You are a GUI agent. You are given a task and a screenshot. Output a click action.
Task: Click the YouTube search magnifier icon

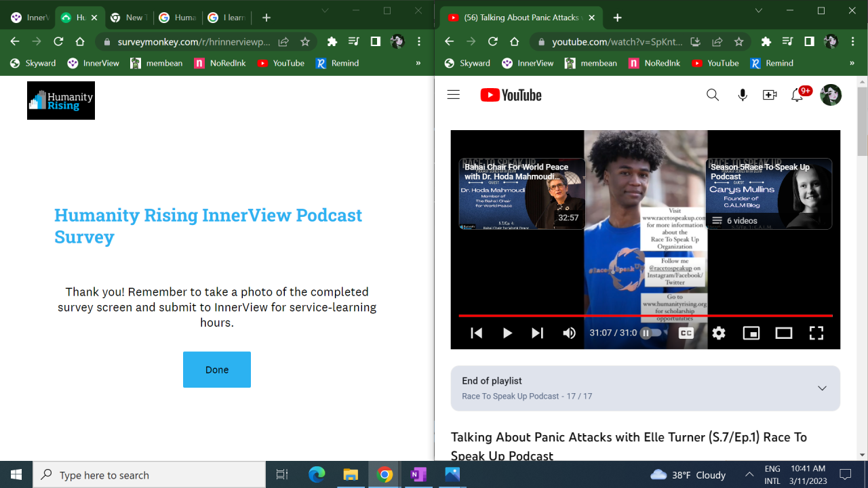pos(712,95)
